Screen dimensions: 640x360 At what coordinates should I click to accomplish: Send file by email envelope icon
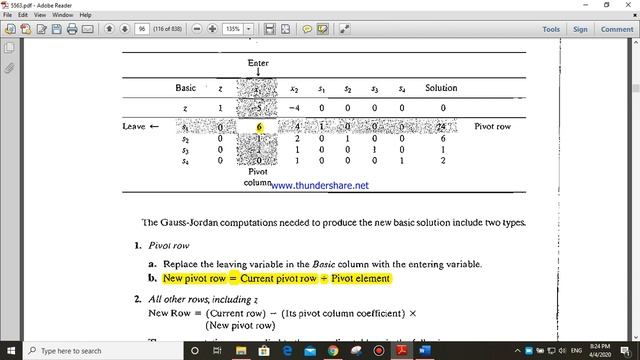pyautogui.click(x=88, y=29)
